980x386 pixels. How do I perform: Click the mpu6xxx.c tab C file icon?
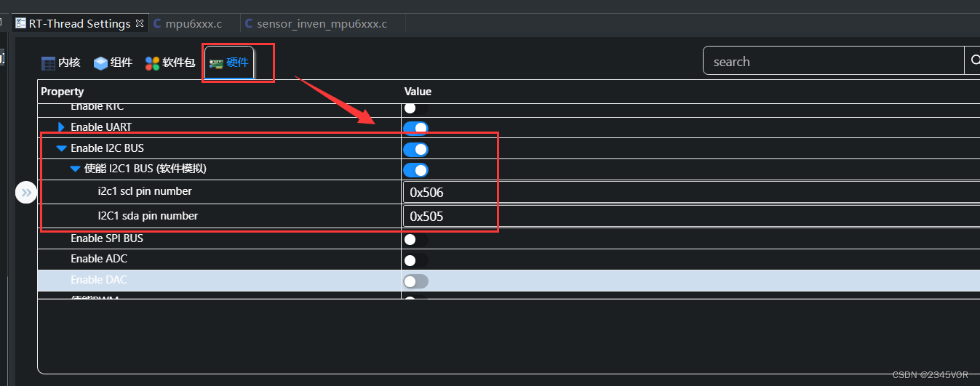tap(157, 24)
